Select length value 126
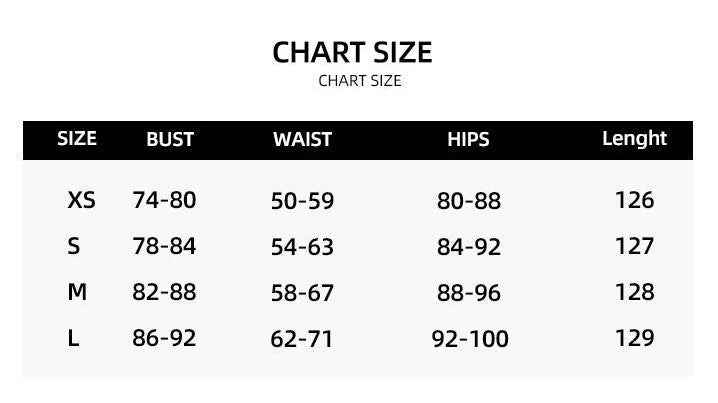Screen dimensions: 718x403 coord(634,200)
